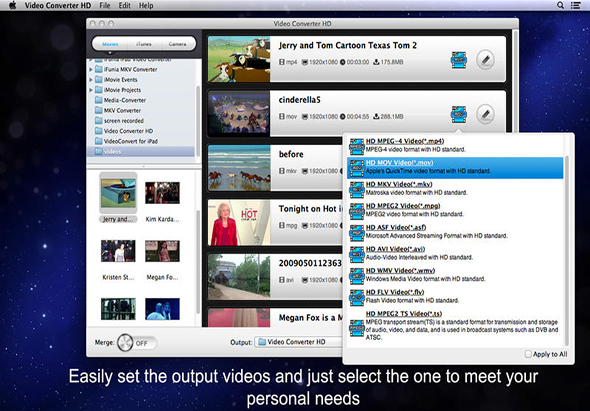Image resolution: width=590 pixels, height=411 pixels.
Task: Click the Jerry and Tom Cartoon Texas Tom 2 title
Action: 348,46
